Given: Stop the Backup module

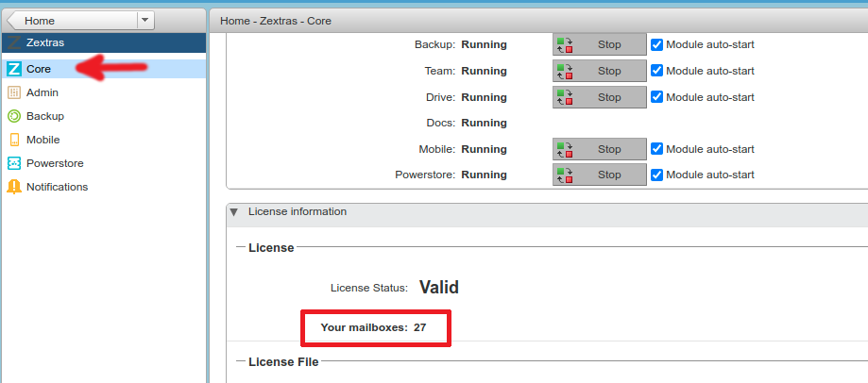Looking at the screenshot, I should 600,44.
